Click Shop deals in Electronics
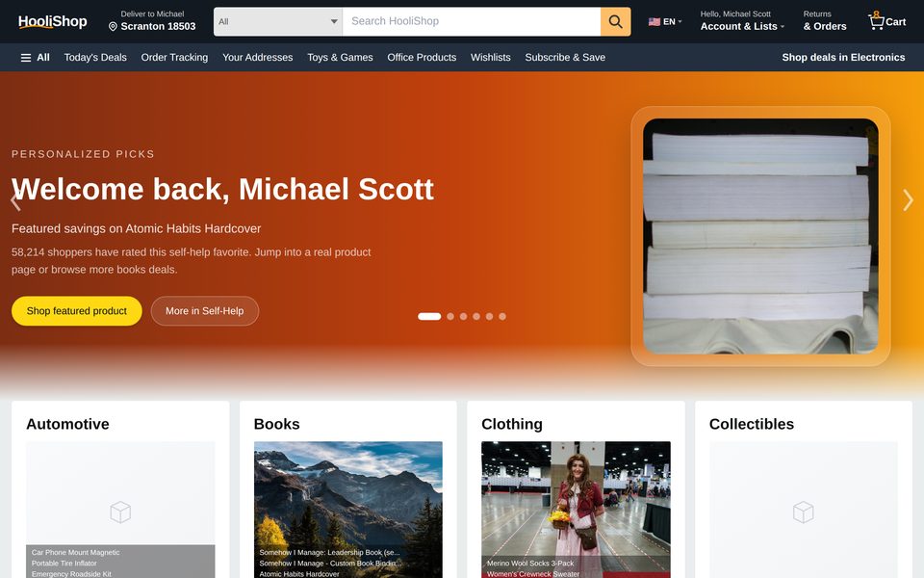 pos(843,57)
